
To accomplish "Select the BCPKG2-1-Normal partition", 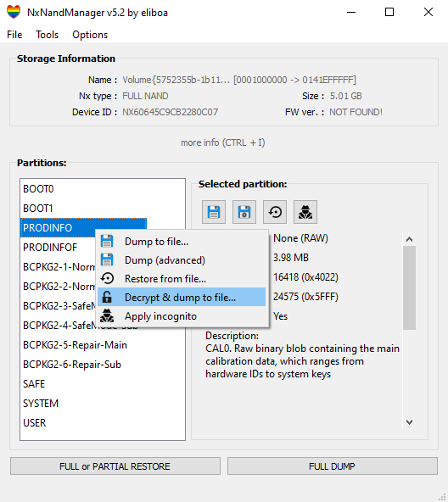I will 58,266.
